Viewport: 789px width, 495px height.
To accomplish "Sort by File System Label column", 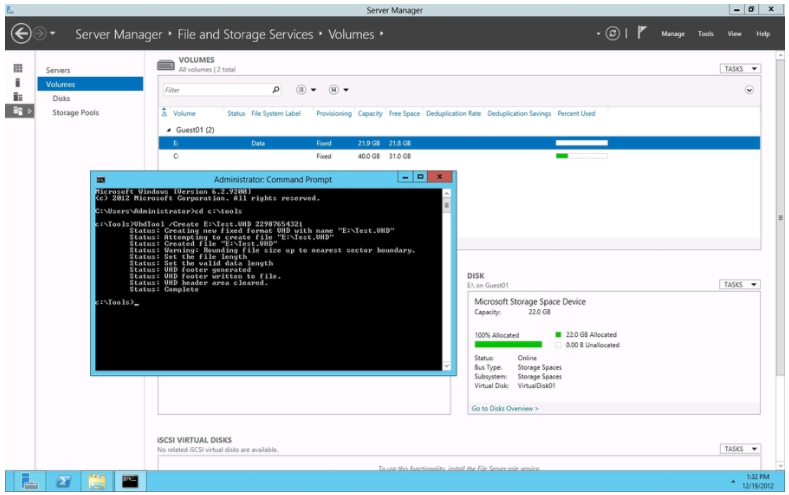I will pos(276,114).
